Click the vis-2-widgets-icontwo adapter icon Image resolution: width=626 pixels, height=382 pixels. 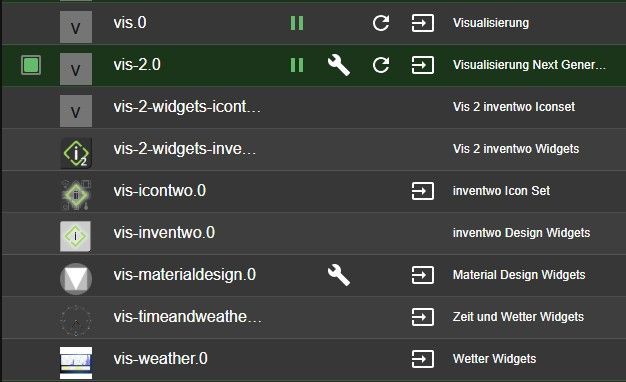(76, 111)
